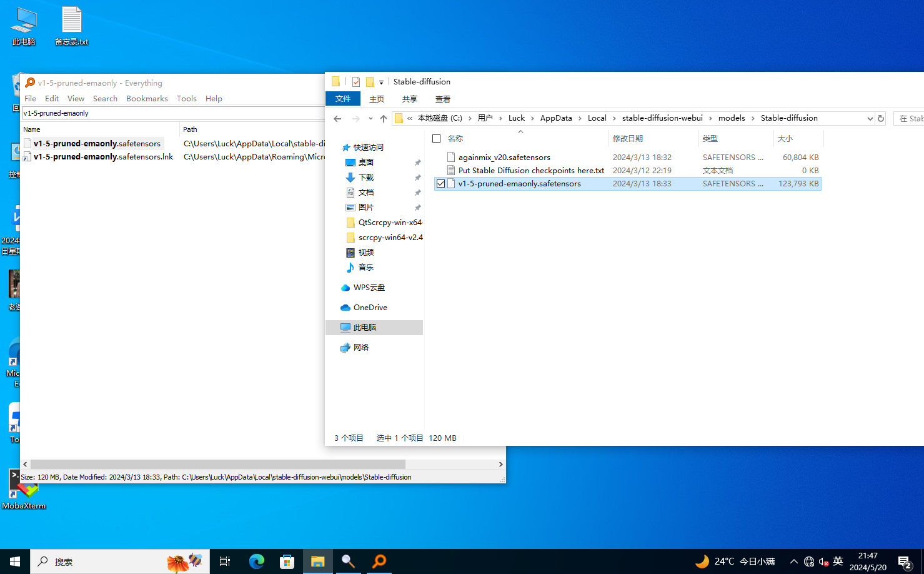Expand the hidden breadcrumb path chevron
The width and height of the screenshot is (924, 574).
coord(410,118)
